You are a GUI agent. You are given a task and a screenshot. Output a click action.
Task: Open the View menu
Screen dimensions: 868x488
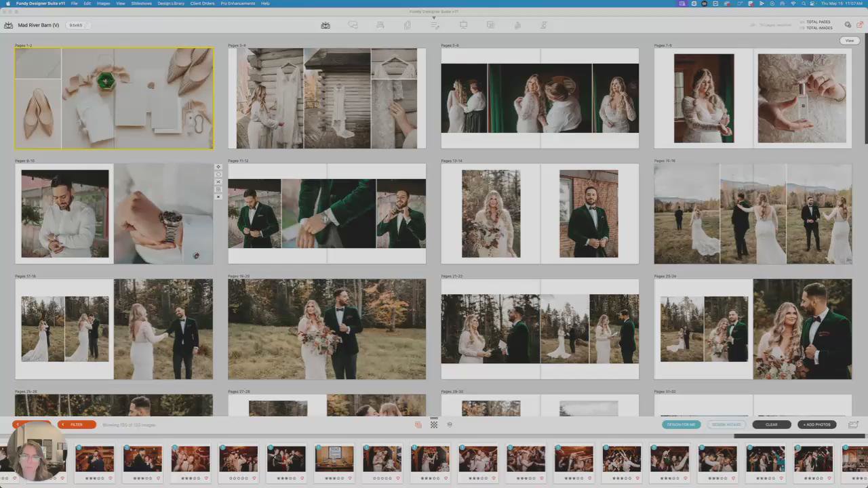coord(120,3)
